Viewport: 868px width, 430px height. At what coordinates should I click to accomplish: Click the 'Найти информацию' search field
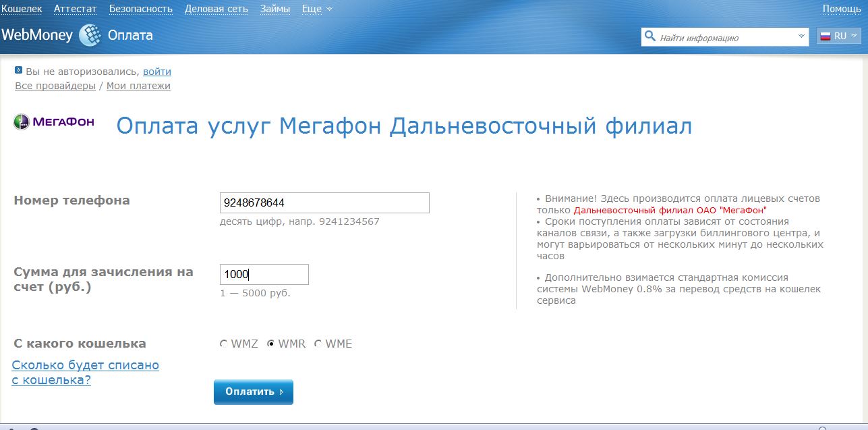click(725, 36)
